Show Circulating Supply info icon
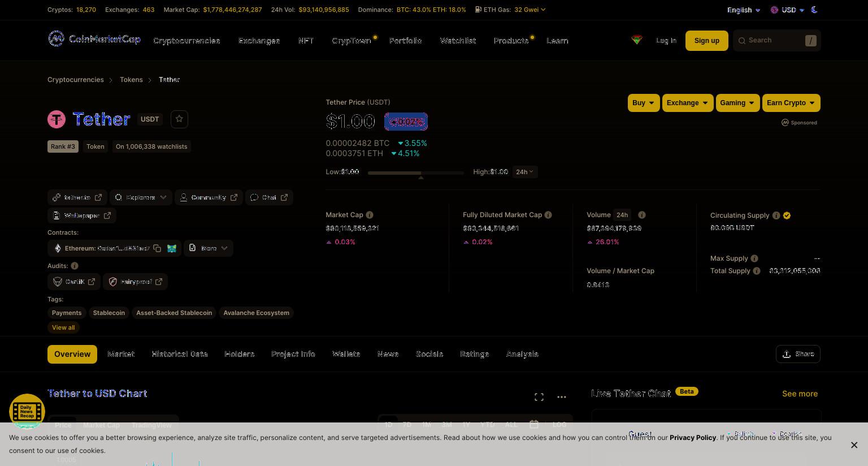The image size is (868, 466). 776,215
